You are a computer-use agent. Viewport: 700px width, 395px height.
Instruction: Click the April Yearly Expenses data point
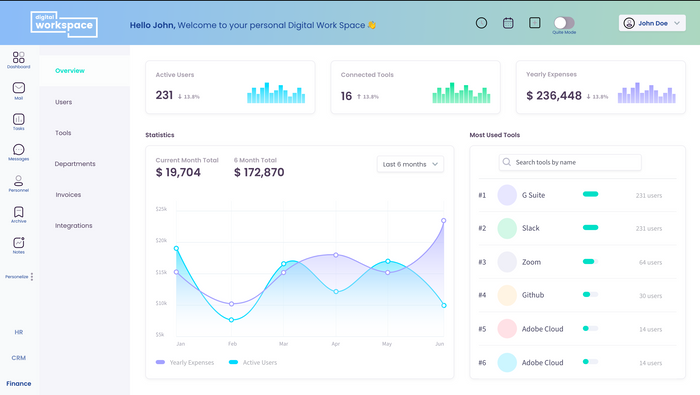click(x=336, y=255)
